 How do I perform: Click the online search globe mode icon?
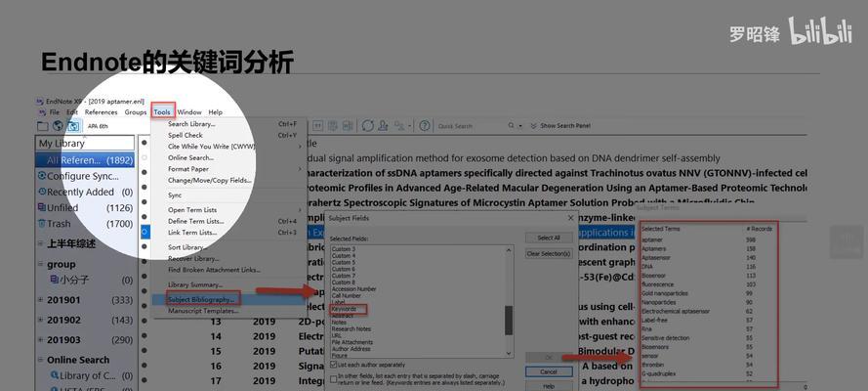tap(58, 126)
